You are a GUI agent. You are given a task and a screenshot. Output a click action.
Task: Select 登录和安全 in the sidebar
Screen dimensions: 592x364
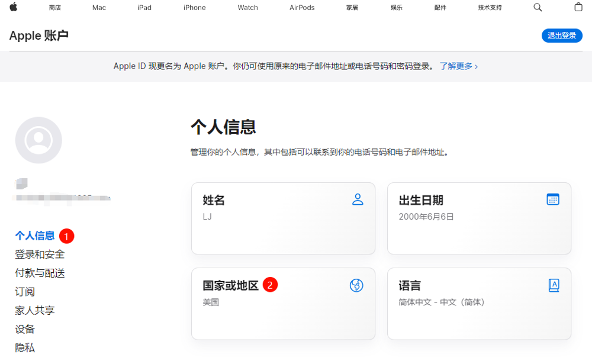coord(40,255)
